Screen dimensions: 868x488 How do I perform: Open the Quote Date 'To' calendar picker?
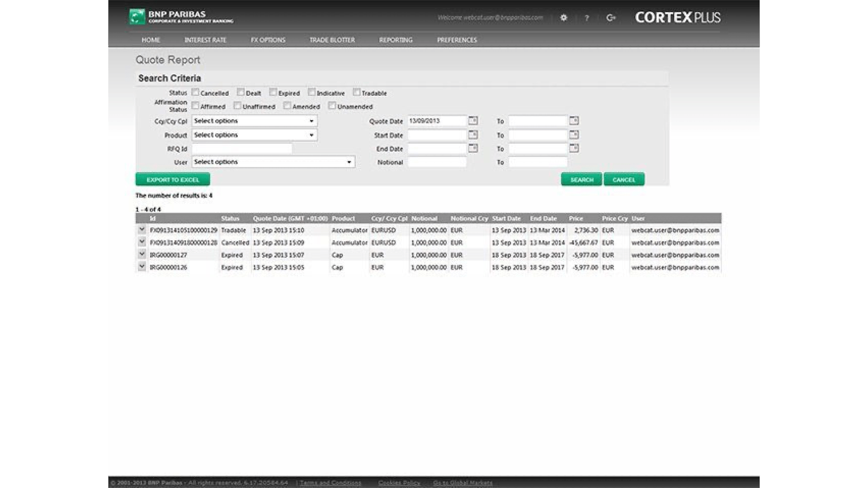click(573, 121)
